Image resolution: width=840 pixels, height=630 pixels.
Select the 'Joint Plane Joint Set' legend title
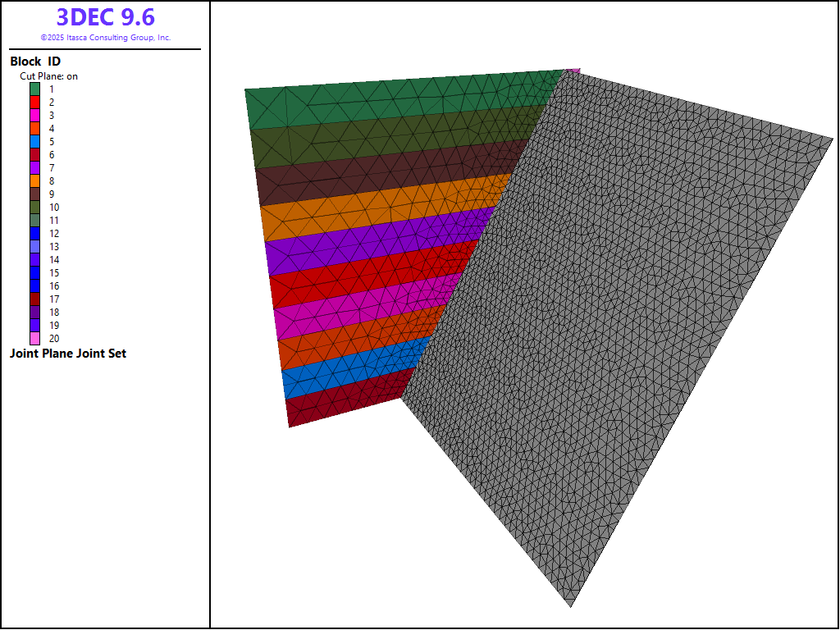pos(68,354)
